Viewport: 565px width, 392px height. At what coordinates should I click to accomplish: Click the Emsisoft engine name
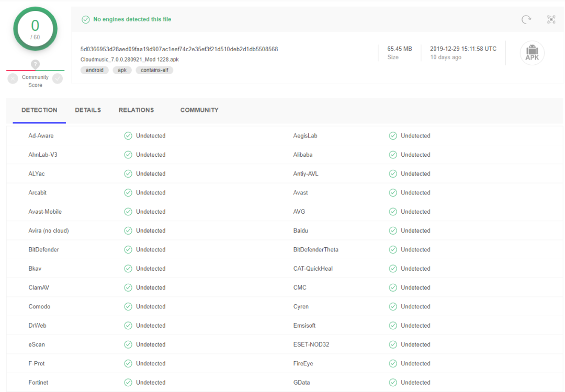click(x=304, y=326)
